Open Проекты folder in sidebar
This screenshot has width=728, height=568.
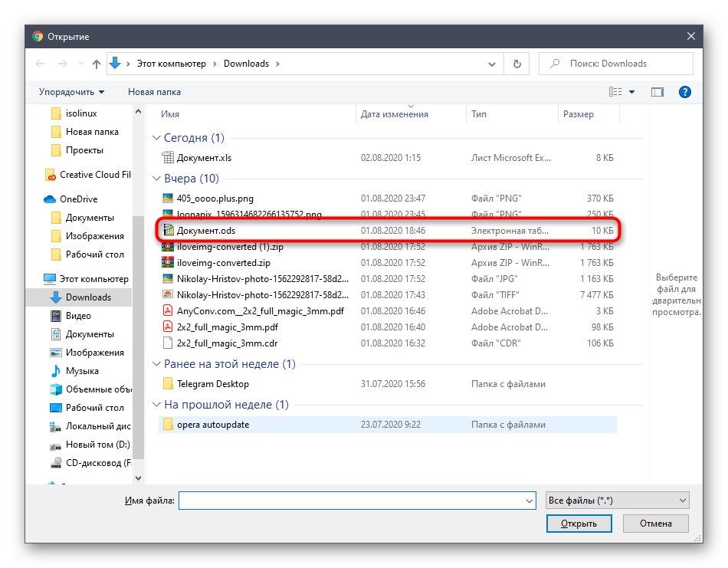[x=84, y=150]
